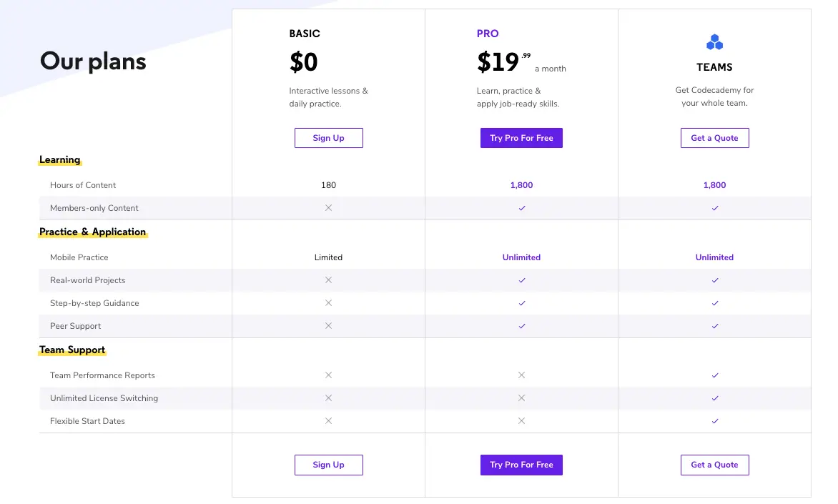Screen dimensions: 838x504
Task: Click the checkmark for Teams Flexible Start Dates
Action: click(x=714, y=421)
